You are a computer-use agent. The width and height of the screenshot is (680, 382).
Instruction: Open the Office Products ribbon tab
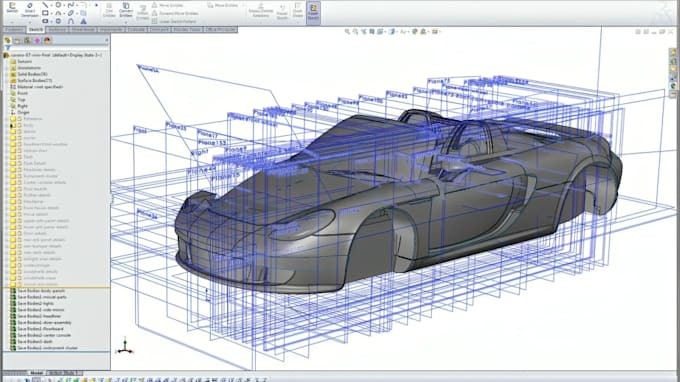point(220,29)
